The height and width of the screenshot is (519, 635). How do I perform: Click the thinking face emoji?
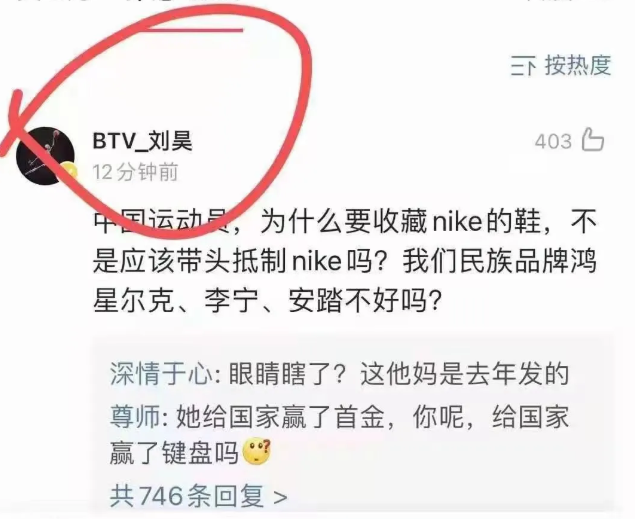coord(256,451)
